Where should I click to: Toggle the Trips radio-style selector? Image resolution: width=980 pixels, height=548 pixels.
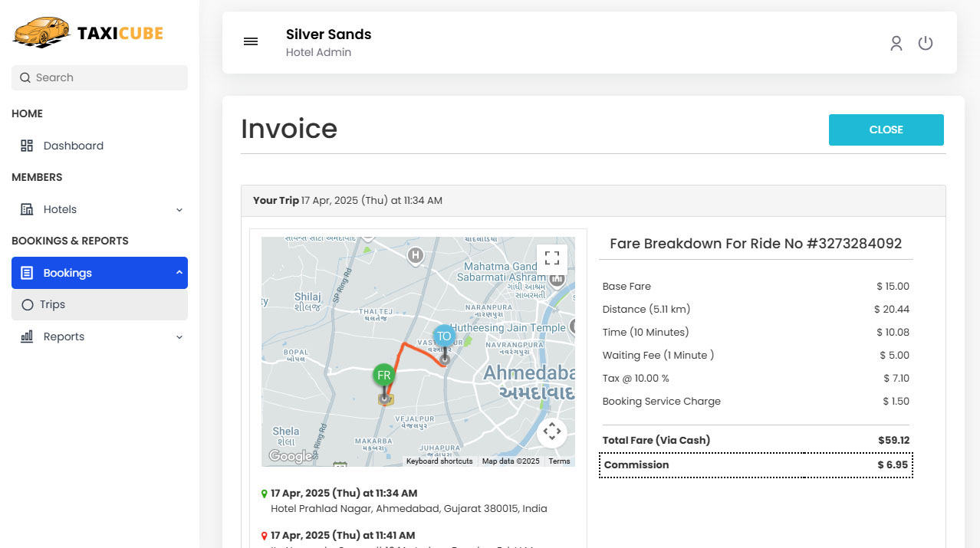click(x=28, y=304)
